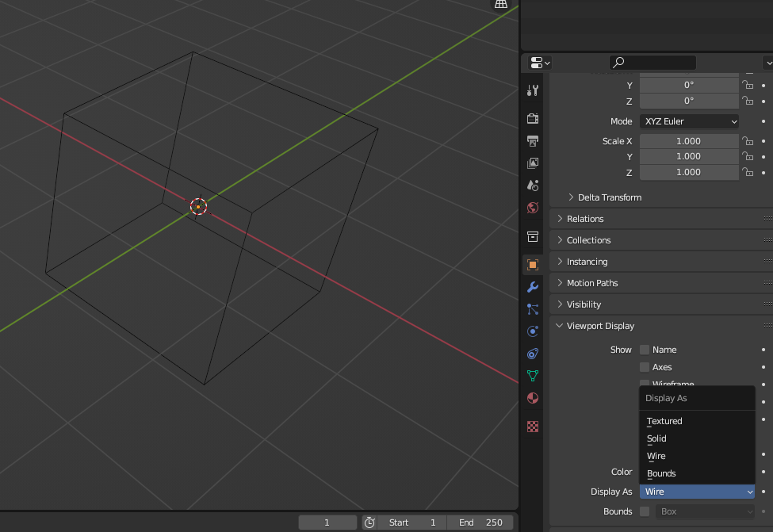Enable the Show Name checkbox
The image size is (773, 532).
(x=645, y=350)
